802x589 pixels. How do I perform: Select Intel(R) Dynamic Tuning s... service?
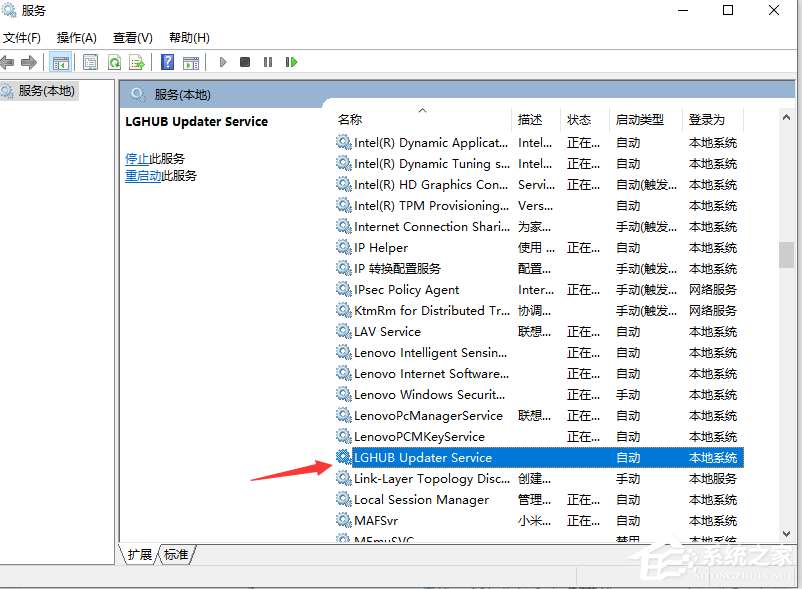click(x=432, y=164)
